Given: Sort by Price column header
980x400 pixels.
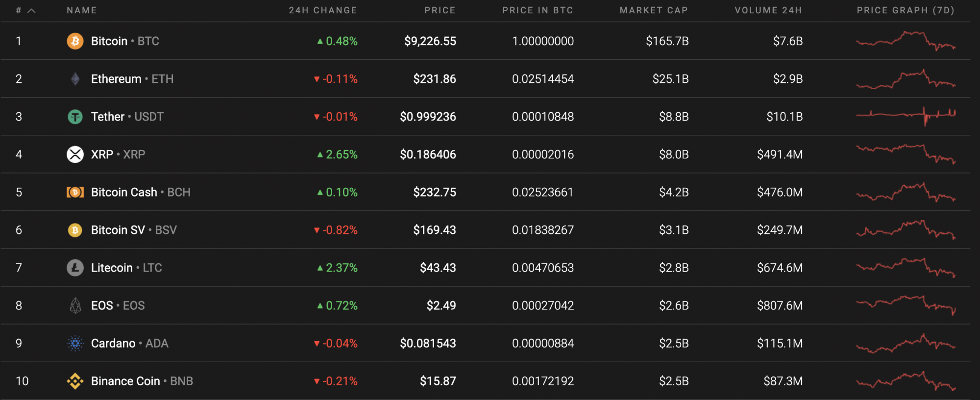Looking at the screenshot, I should (440, 10).
